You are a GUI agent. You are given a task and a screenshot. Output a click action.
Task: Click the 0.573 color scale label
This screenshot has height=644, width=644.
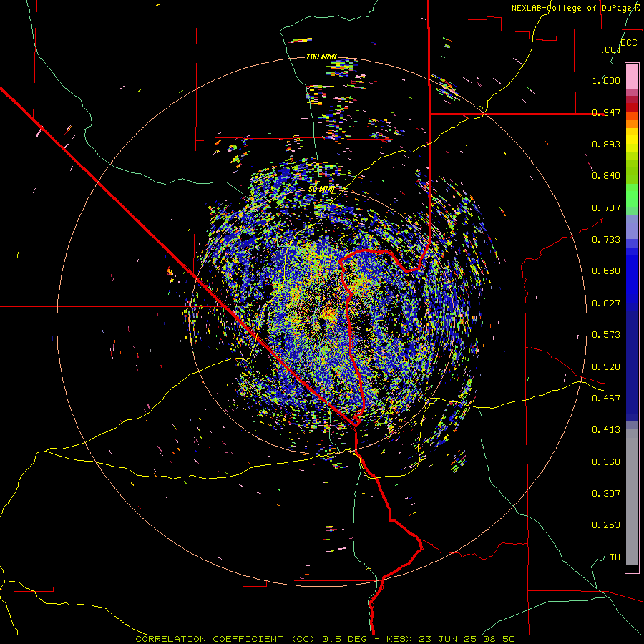click(x=606, y=335)
